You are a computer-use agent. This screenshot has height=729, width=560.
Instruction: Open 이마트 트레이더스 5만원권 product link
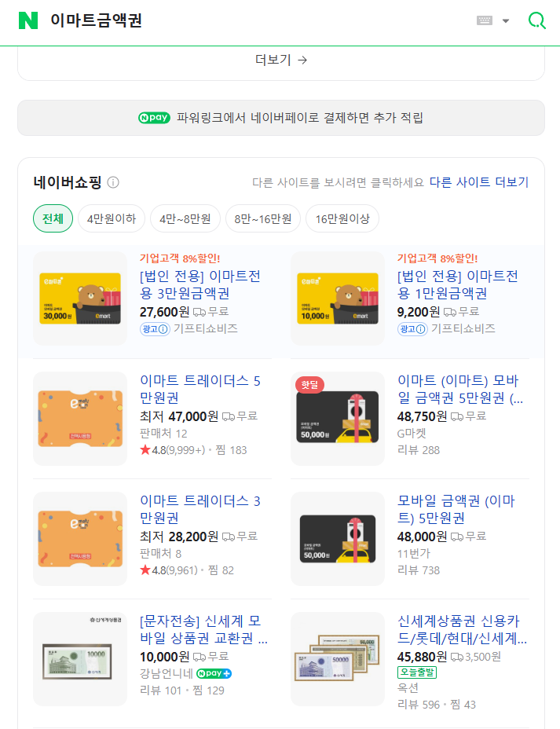click(199, 389)
